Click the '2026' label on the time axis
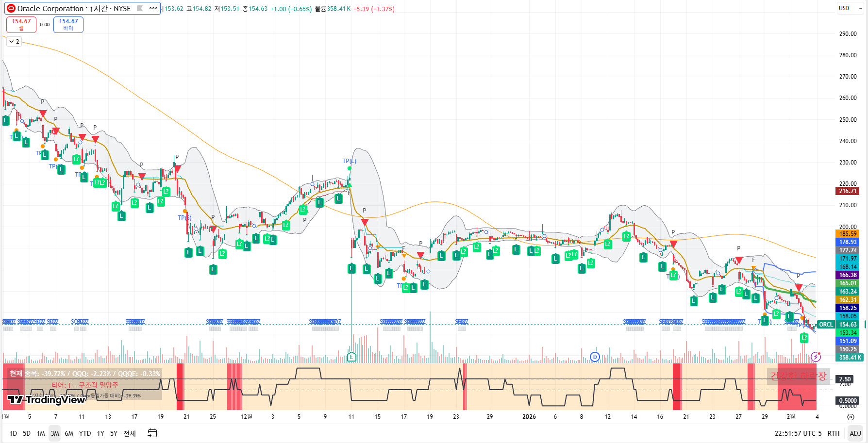868x443 pixels. (x=529, y=417)
